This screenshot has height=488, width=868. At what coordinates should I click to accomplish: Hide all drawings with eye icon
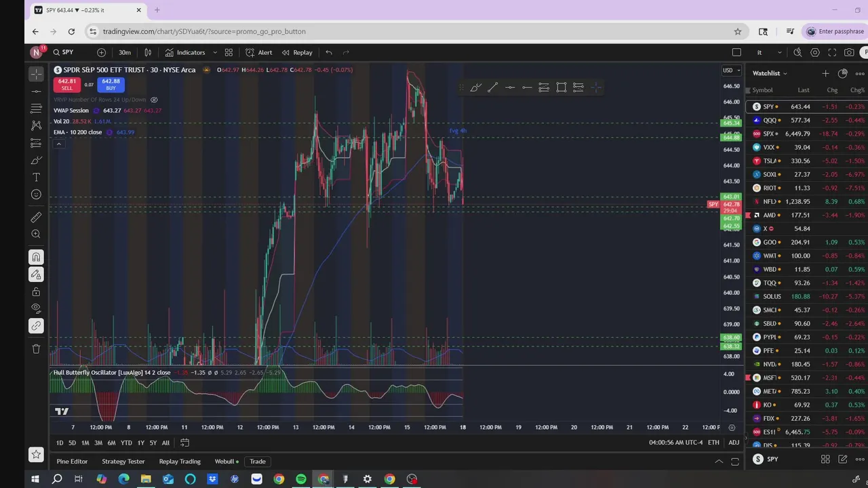coord(36,309)
